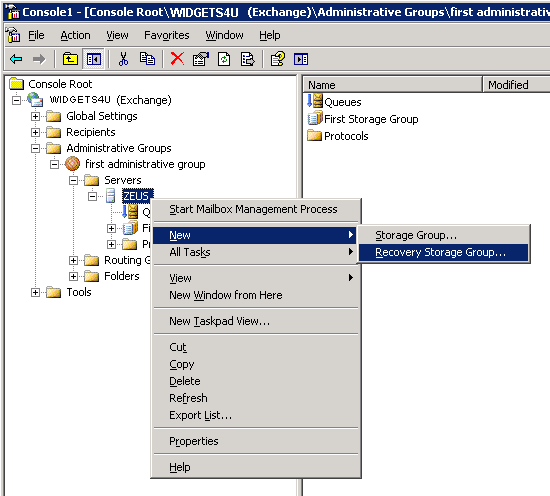Select the Servers tree item
The height and width of the screenshot is (496, 550).
(x=123, y=180)
